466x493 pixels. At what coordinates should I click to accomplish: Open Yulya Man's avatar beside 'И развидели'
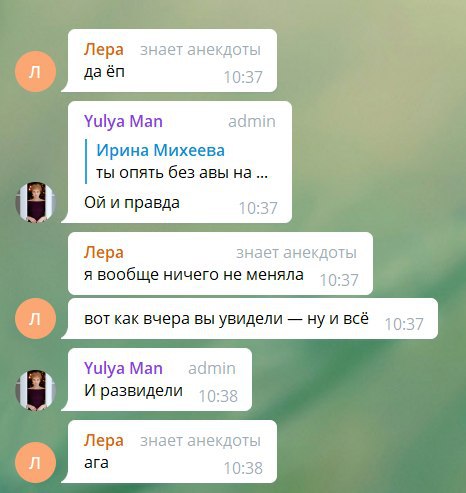coord(35,390)
